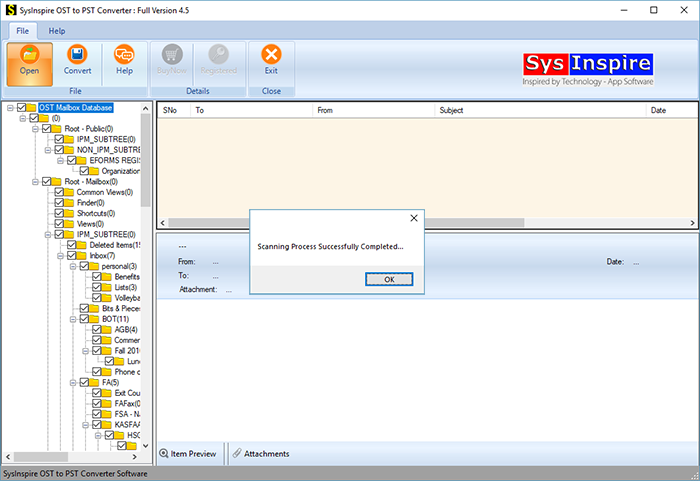700x481 pixels.
Task: Start conversion with the Convert icon
Action: [77, 54]
